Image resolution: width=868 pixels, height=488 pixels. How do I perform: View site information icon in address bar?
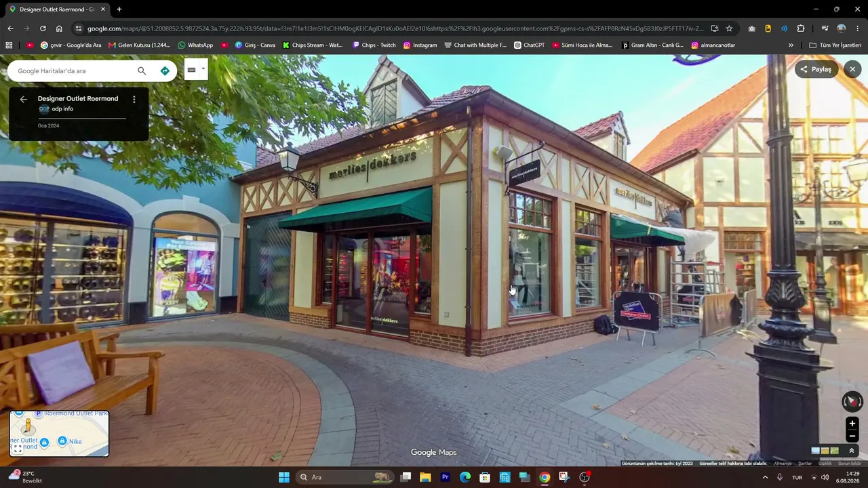79,28
